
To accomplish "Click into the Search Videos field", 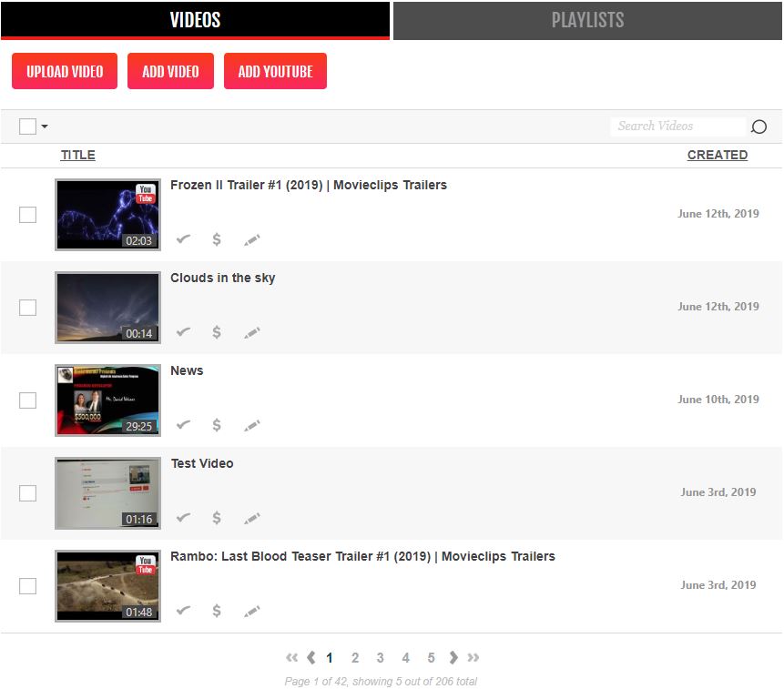I will pos(677,127).
